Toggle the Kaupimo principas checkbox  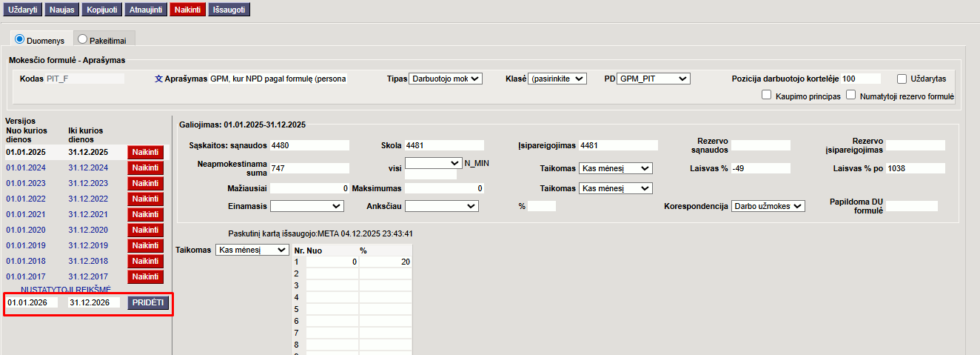pos(766,96)
